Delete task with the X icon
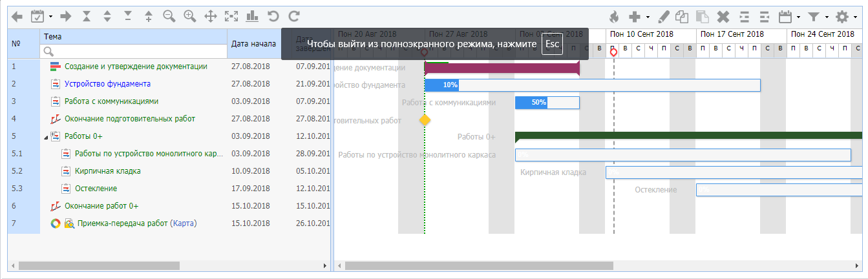 (x=723, y=17)
